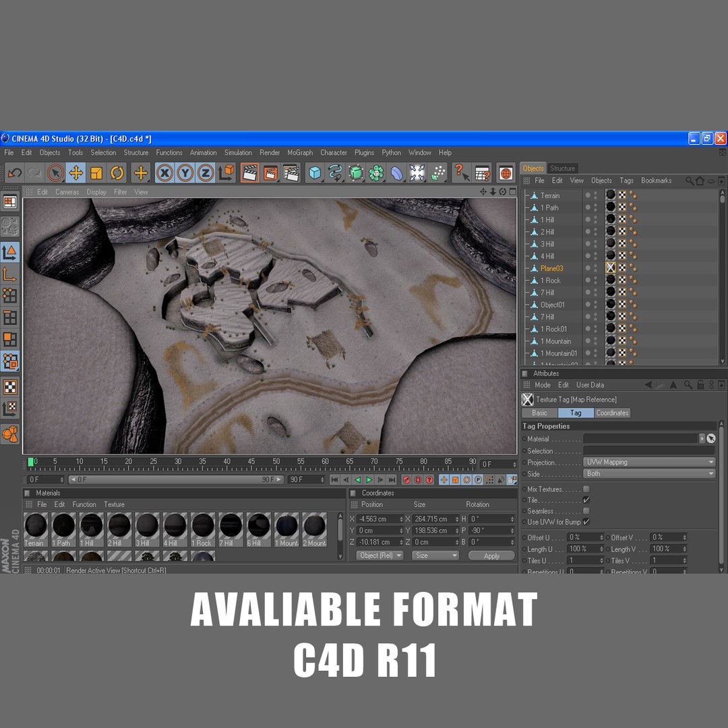
Task: Toggle Use UVW for Bump checkbox
Action: (586, 522)
